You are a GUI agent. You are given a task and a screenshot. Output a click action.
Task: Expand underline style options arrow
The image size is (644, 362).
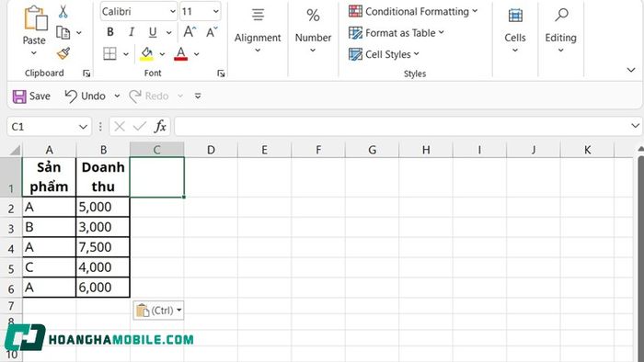[x=168, y=32]
